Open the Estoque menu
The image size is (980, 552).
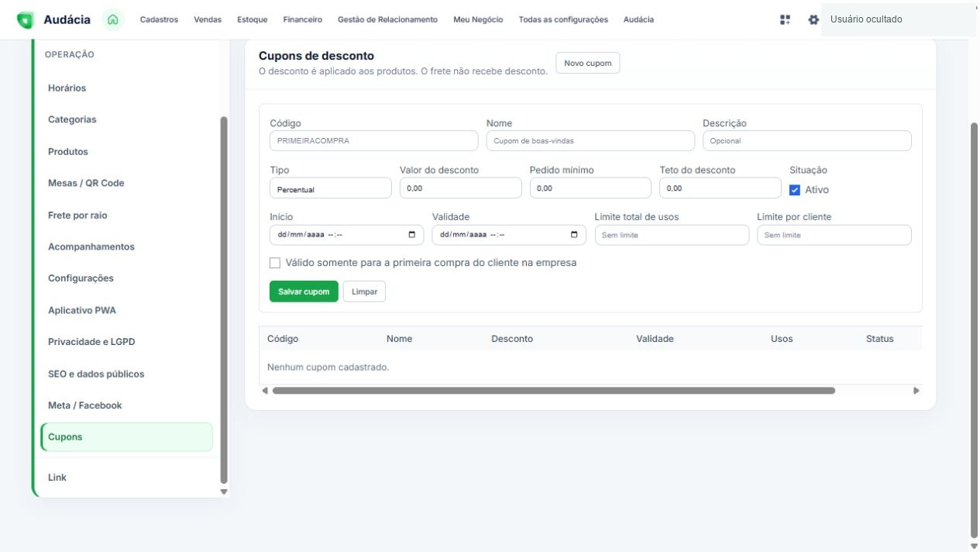point(253,19)
